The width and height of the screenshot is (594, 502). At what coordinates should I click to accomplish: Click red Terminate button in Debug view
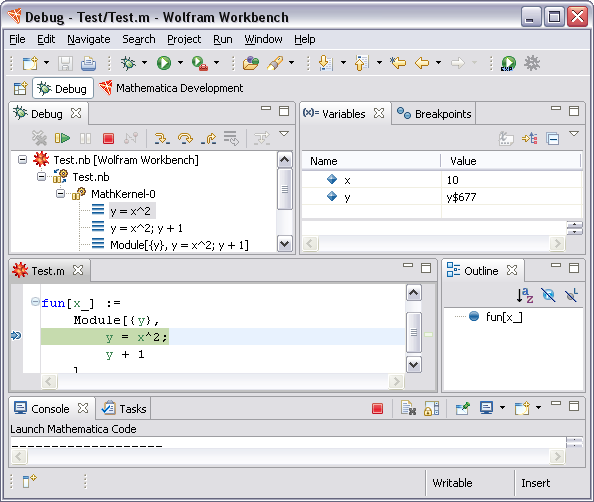coord(108,139)
